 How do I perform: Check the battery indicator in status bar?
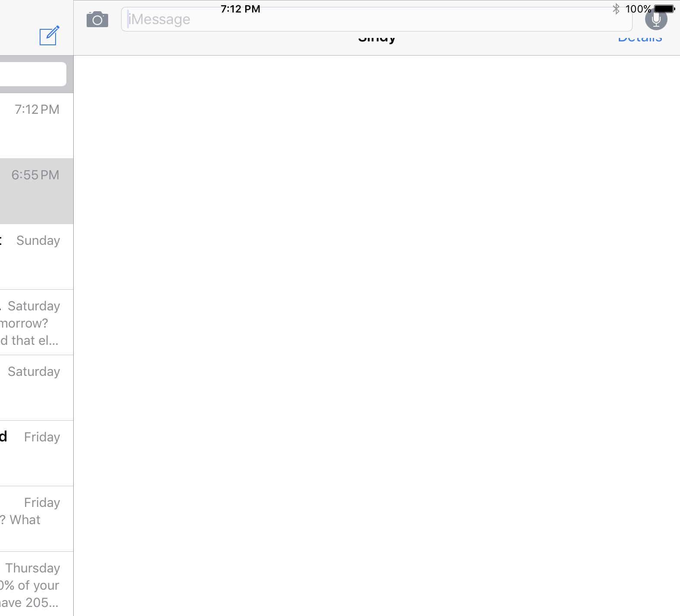click(664, 9)
